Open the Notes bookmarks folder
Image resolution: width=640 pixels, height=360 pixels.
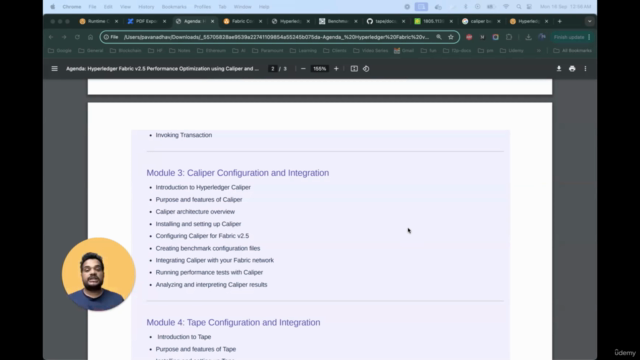point(180,51)
